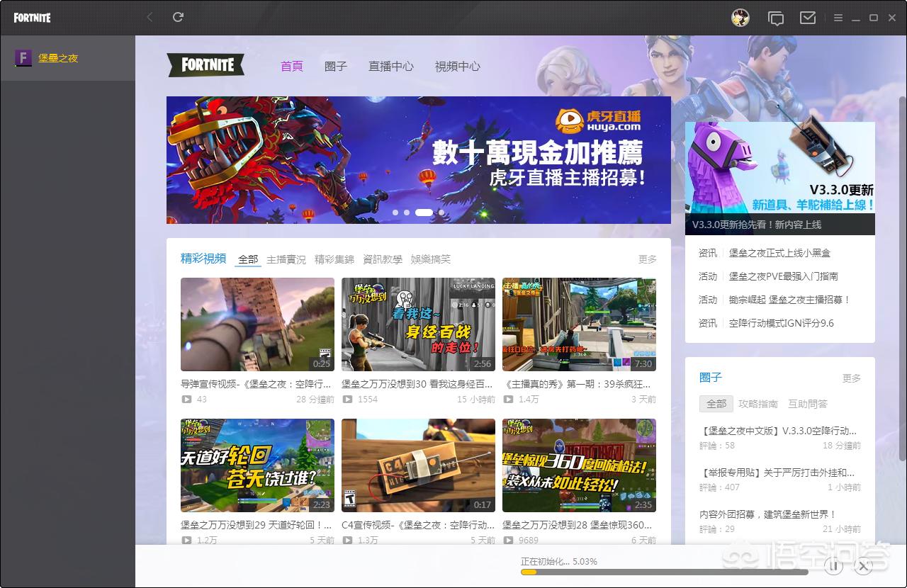Refresh the page with reload icon
Image resolution: width=907 pixels, height=588 pixels.
(x=178, y=17)
